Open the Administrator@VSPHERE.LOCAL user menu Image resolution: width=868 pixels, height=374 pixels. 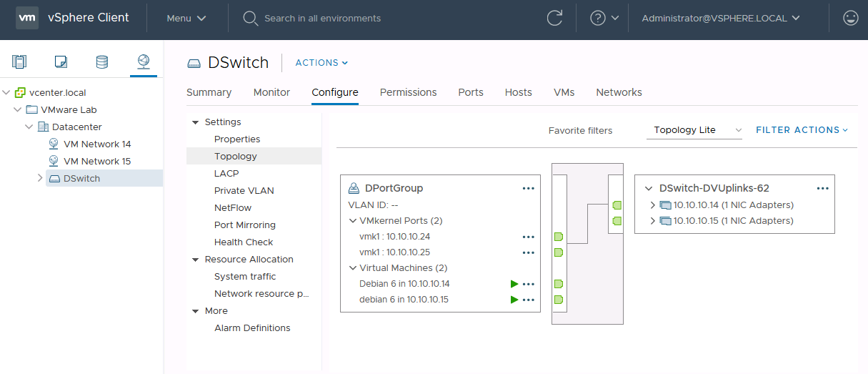720,19
